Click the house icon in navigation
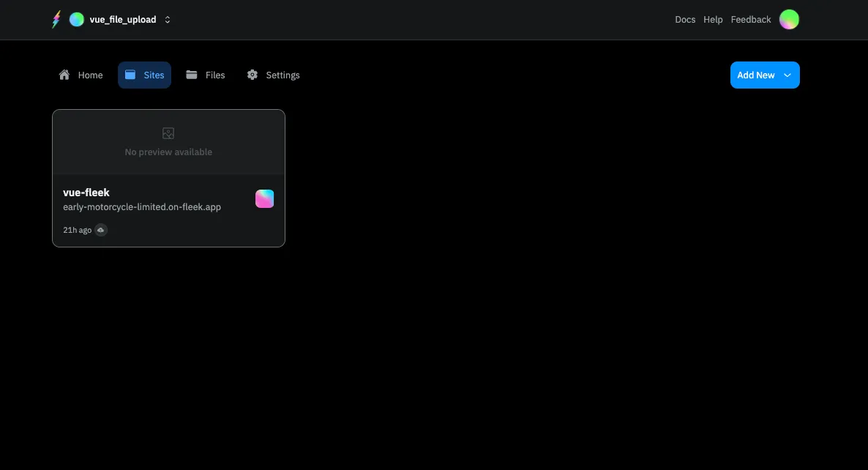 pos(64,75)
